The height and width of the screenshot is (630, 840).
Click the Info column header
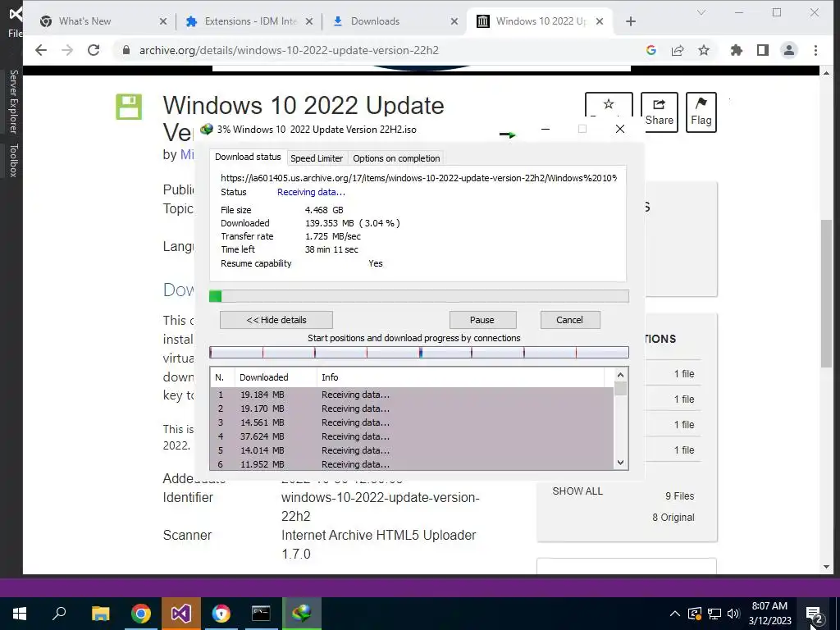[461, 377]
